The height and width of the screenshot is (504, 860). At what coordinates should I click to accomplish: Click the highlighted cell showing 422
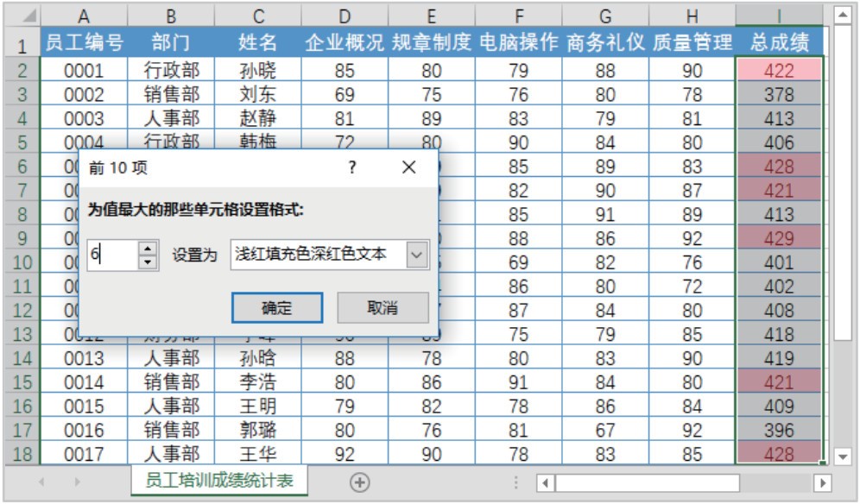point(779,70)
